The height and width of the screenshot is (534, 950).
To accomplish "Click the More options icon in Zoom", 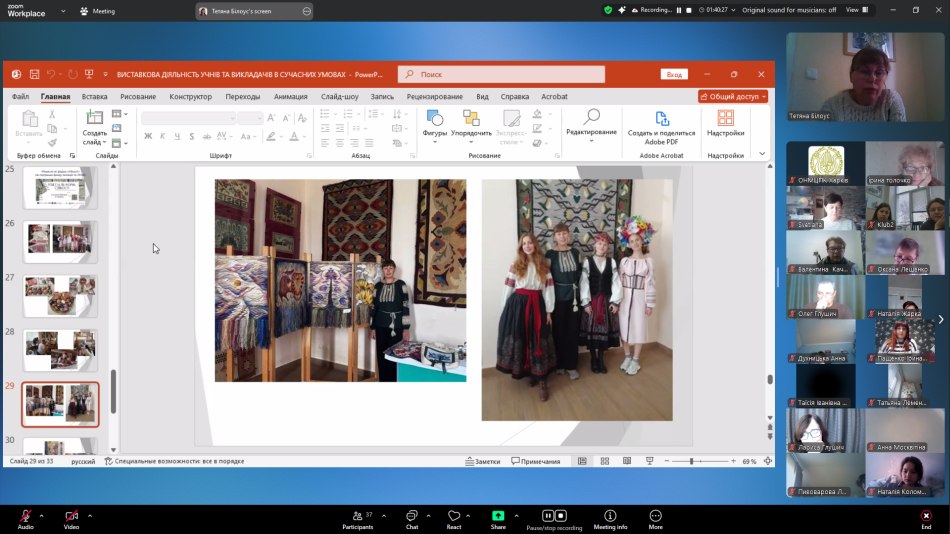I will (x=655, y=516).
